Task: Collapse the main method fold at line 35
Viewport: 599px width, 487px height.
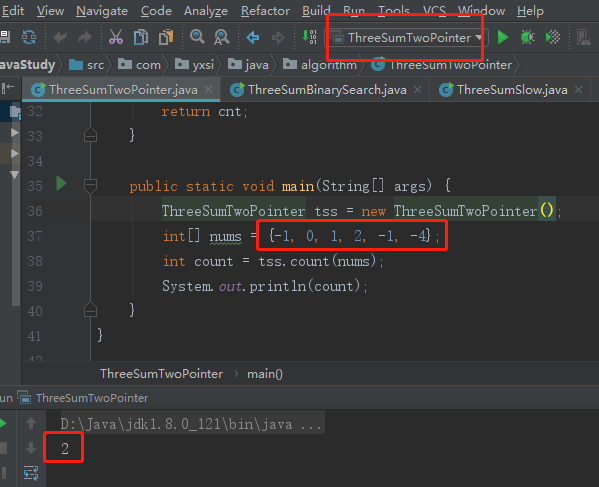Action: pyautogui.click(x=91, y=186)
